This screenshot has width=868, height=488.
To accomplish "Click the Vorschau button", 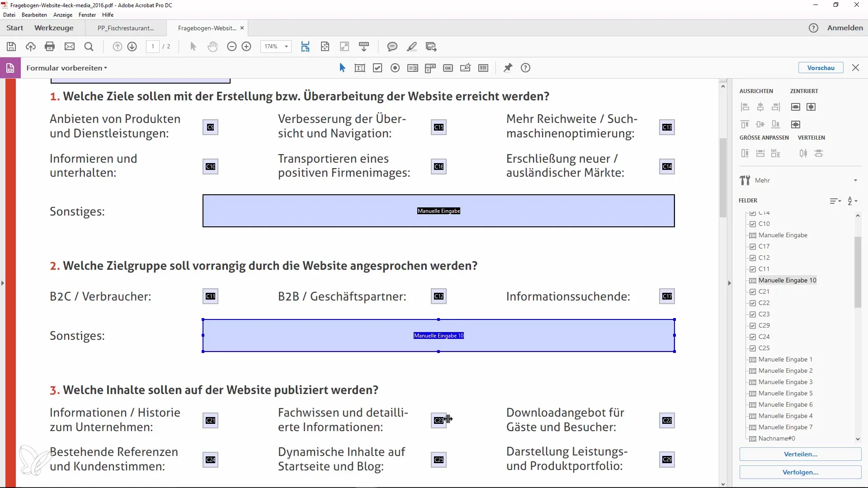I will tap(821, 68).
